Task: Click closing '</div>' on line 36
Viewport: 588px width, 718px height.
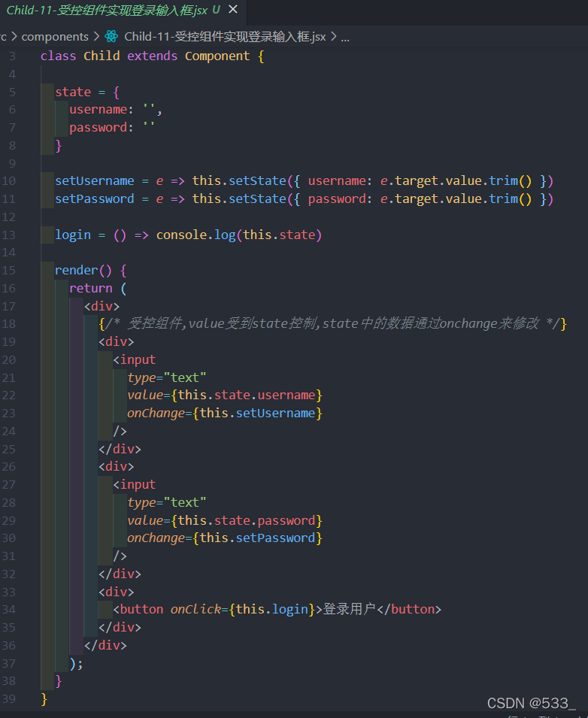Action: point(105,646)
